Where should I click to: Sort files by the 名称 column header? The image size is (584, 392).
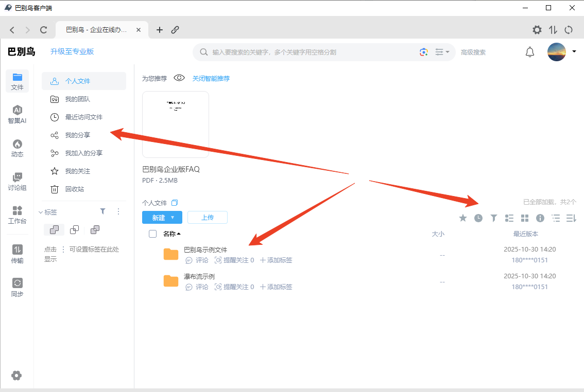(171, 234)
